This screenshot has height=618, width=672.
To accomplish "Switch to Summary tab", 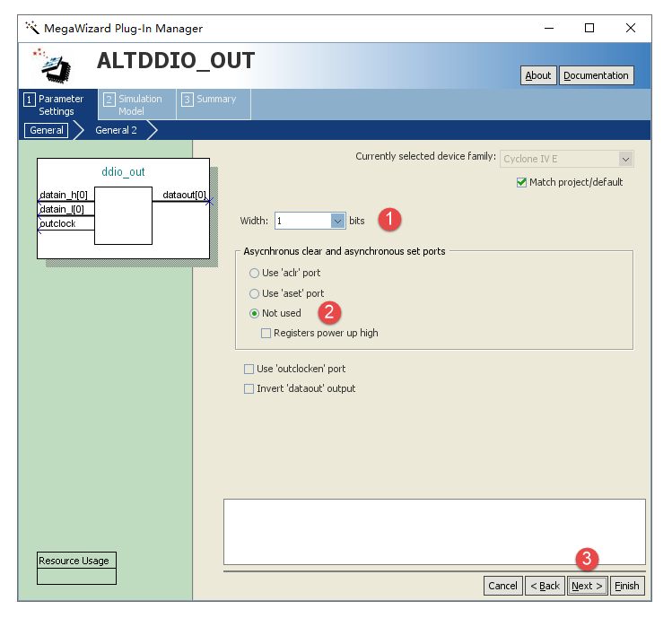I will pos(214,104).
